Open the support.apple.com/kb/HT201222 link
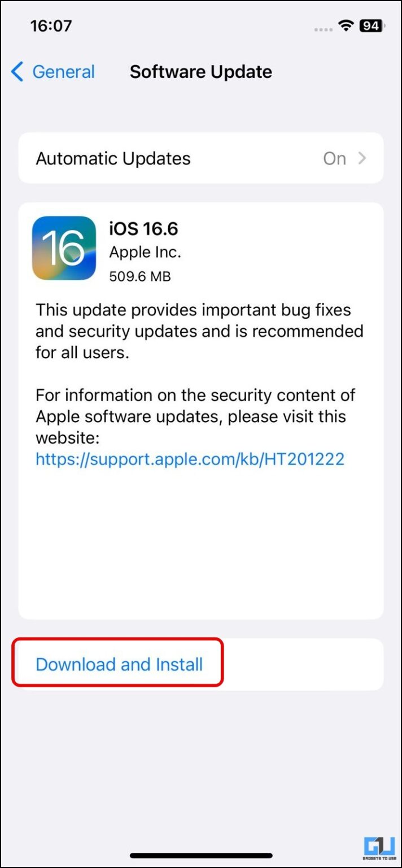Viewport: 402px width, 868px height. 190,458
